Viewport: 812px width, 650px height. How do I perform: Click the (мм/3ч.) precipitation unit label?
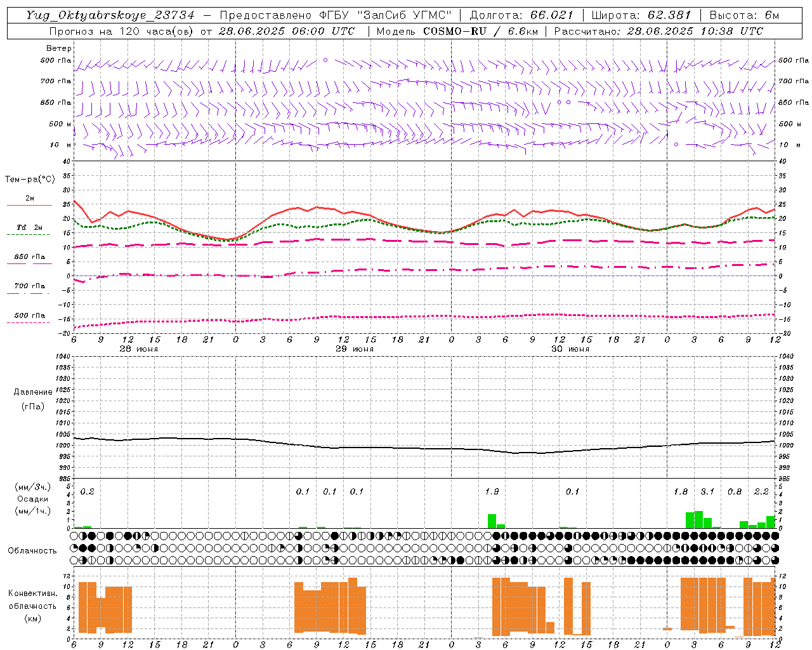(x=32, y=487)
